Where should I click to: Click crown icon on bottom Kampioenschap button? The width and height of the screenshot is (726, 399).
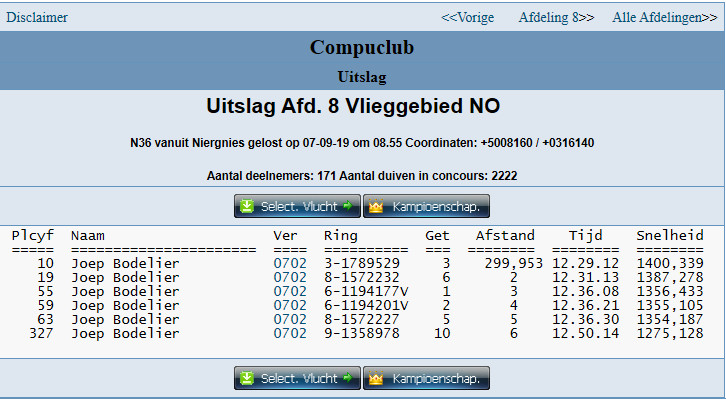pos(376,378)
